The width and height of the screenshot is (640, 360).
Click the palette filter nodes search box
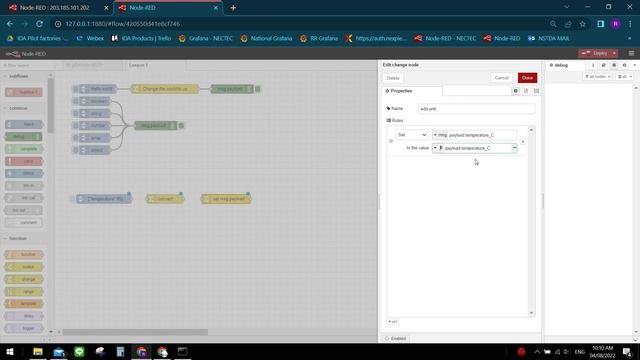pyautogui.click(x=27, y=65)
